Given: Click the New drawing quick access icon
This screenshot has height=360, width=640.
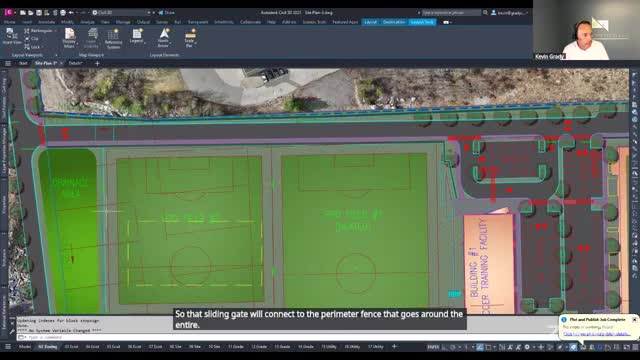Looking at the screenshot, I should point(23,13).
